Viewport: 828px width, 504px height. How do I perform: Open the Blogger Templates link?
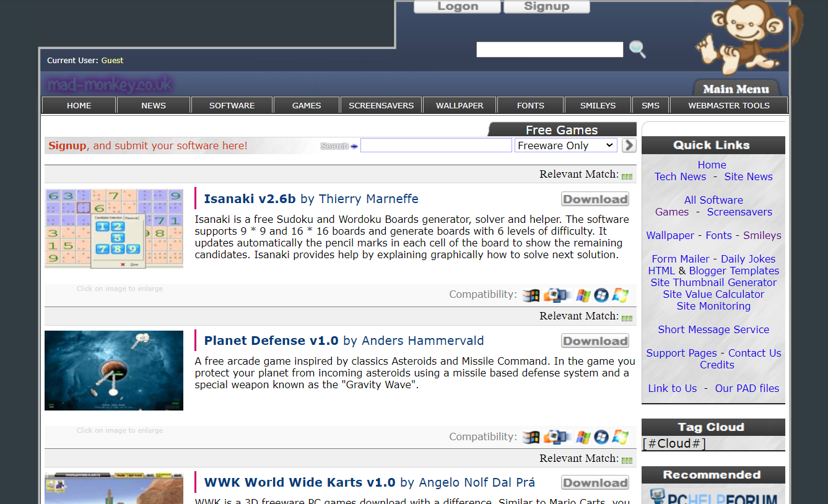pyautogui.click(x=734, y=271)
